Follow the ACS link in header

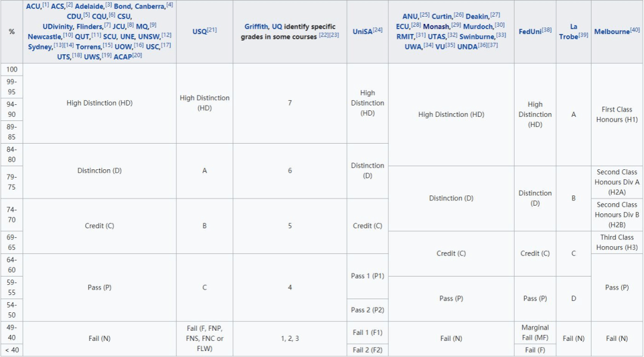pos(57,7)
